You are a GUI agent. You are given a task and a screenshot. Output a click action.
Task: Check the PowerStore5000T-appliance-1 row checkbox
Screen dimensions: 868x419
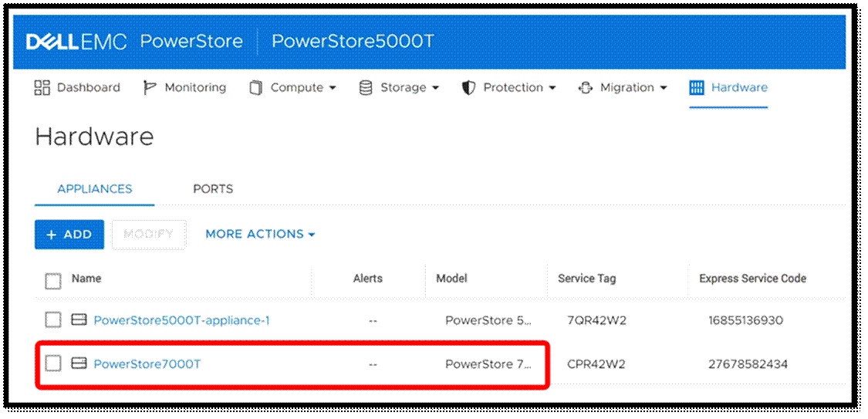click(x=52, y=319)
